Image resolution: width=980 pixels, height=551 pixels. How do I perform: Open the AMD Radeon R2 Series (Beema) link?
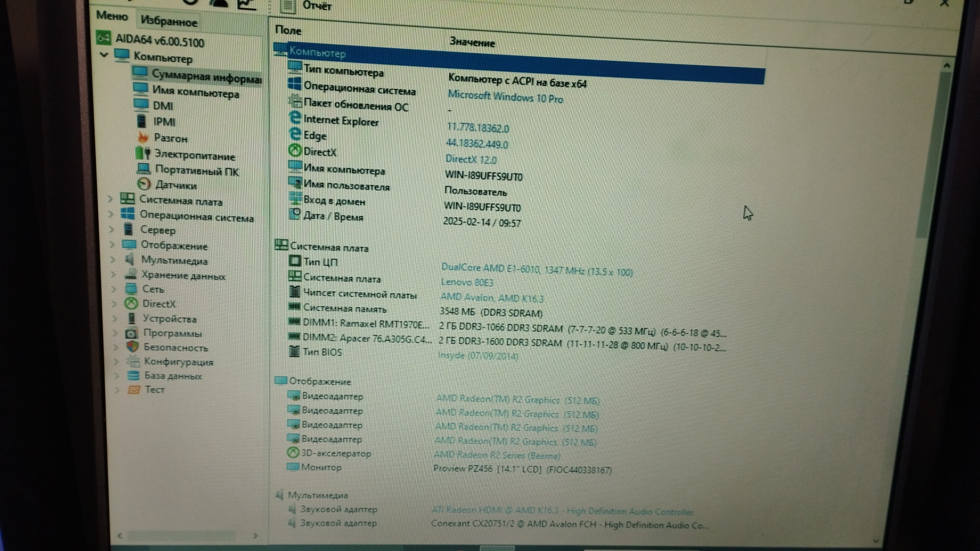click(x=497, y=455)
